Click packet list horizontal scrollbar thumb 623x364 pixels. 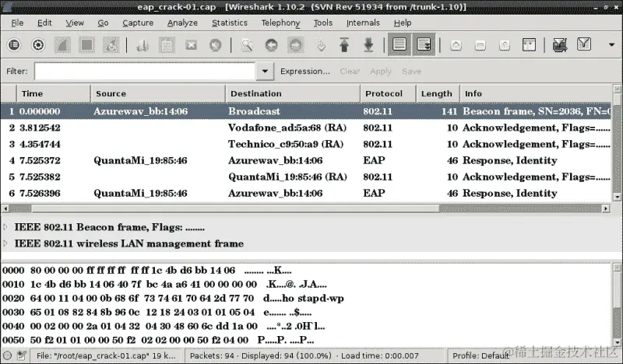[x=236, y=208]
